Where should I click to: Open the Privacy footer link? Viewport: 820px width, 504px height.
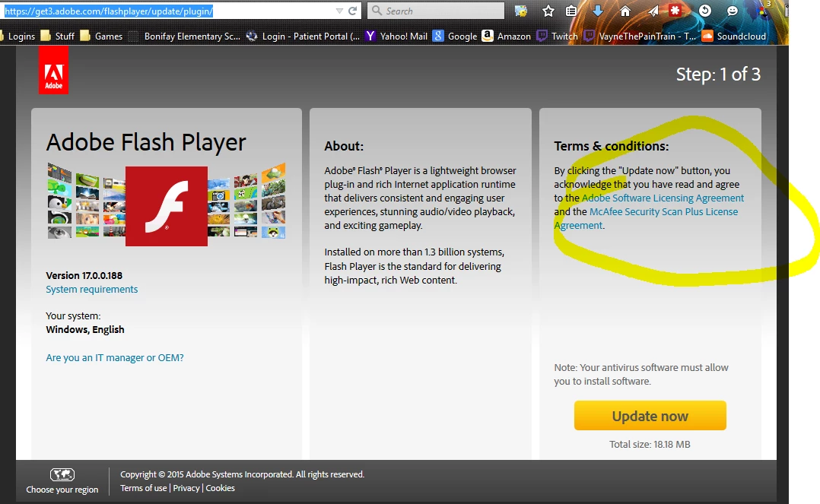click(186, 488)
